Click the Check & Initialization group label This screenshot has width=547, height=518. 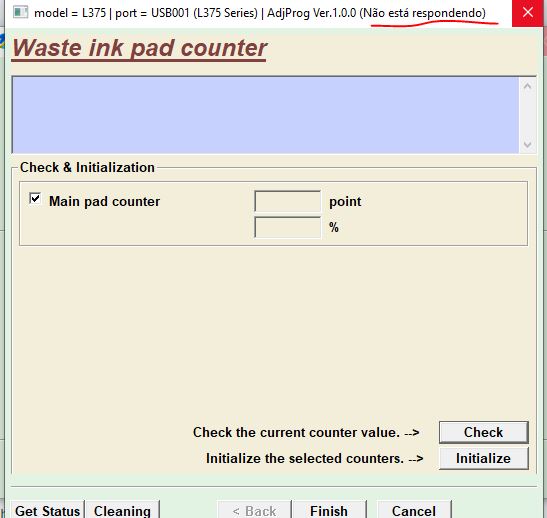(87, 167)
